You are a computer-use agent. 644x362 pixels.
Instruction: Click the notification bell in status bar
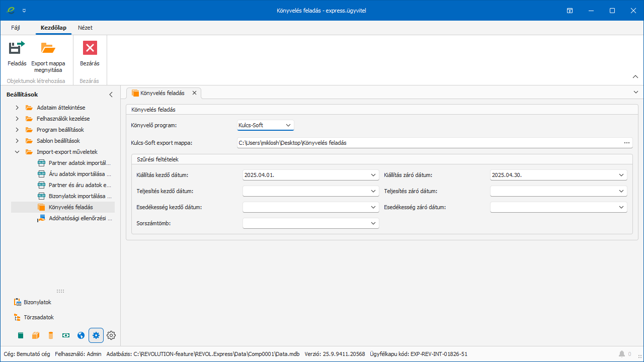tap(622, 354)
